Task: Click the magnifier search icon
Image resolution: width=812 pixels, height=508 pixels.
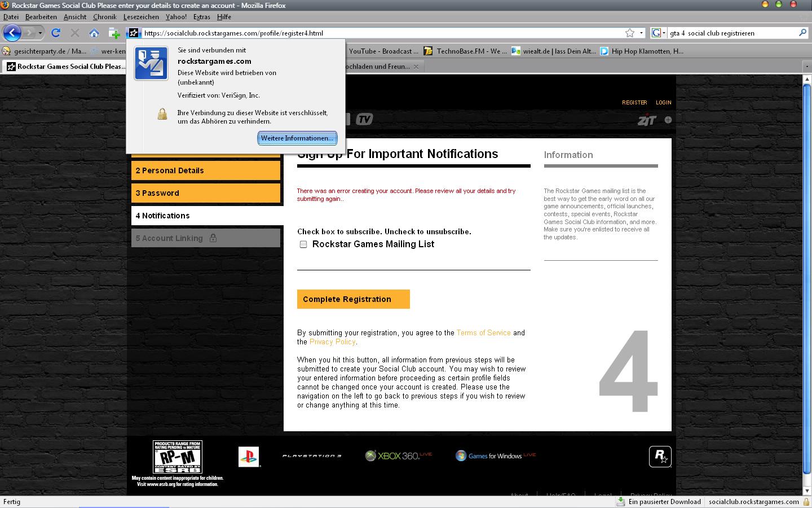Action: [x=803, y=33]
